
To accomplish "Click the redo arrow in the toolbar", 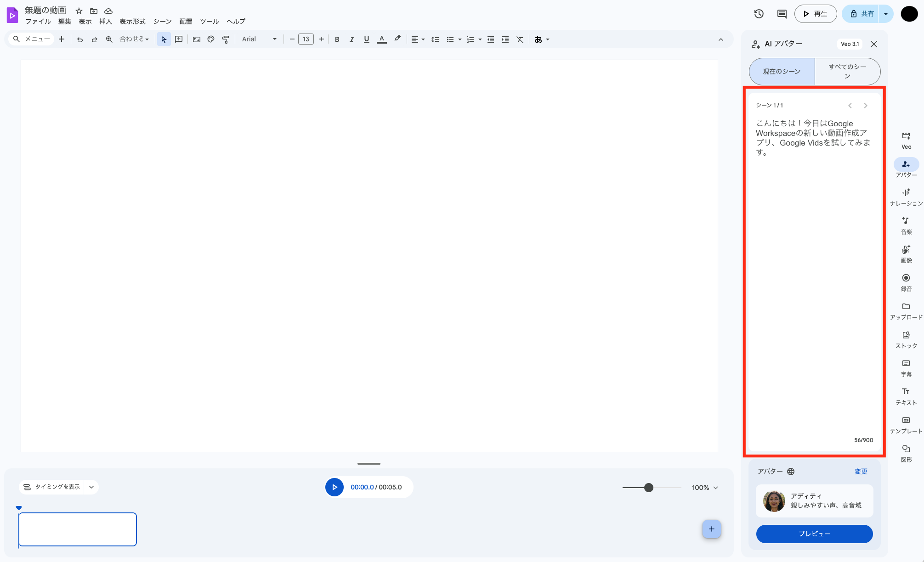I will 95,39.
